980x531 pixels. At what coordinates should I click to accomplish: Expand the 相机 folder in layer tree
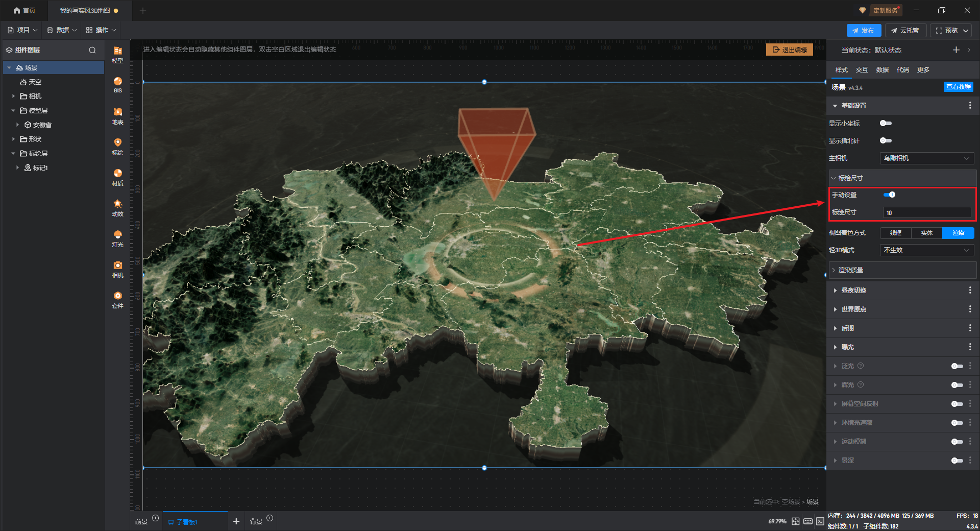[13, 96]
